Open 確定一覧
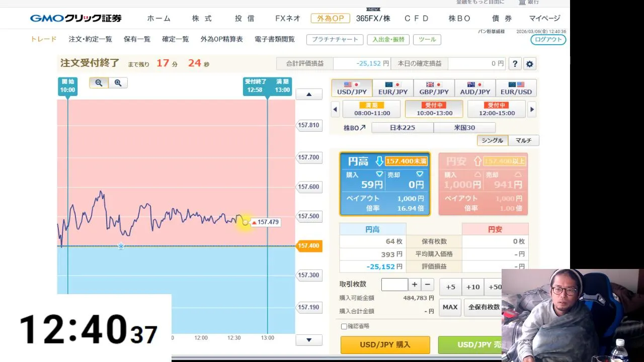Viewport: 644px width, 362px height. click(x=176, y=39)
